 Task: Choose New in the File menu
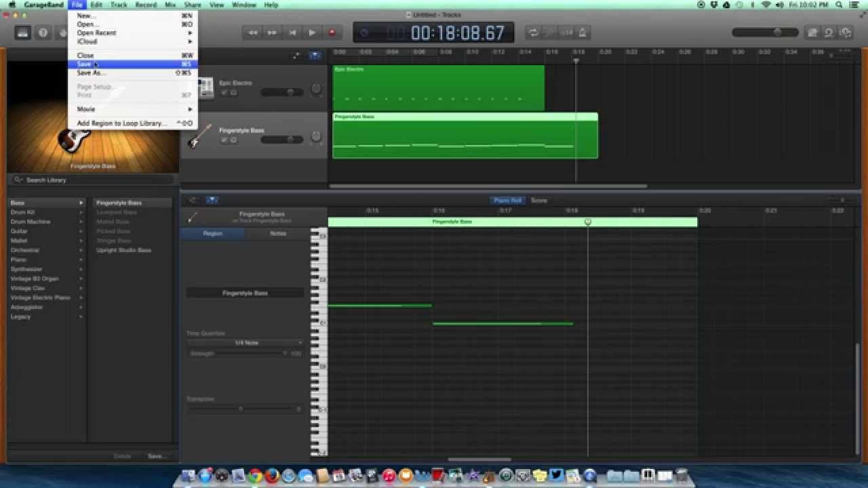[133, 15]
